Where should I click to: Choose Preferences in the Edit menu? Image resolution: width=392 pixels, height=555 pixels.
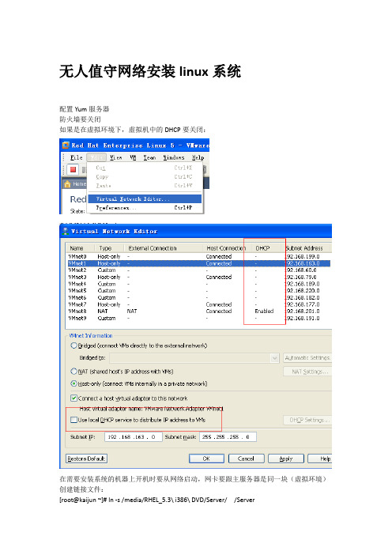pyautogui.click(x=145, y=208)
